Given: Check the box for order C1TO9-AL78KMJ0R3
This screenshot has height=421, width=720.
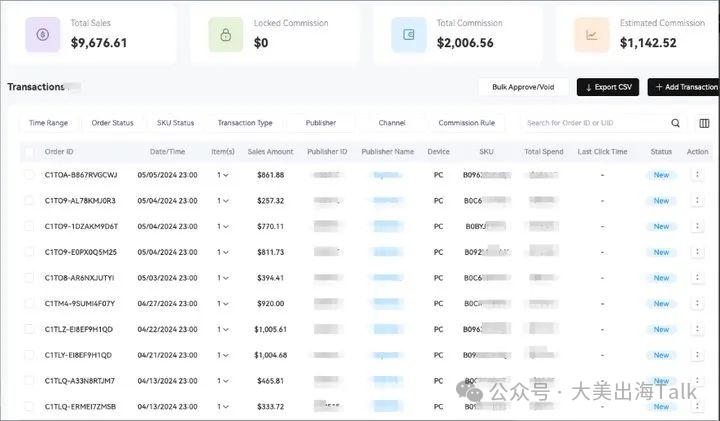Looking at the screenshot, I should pos(29,201).
